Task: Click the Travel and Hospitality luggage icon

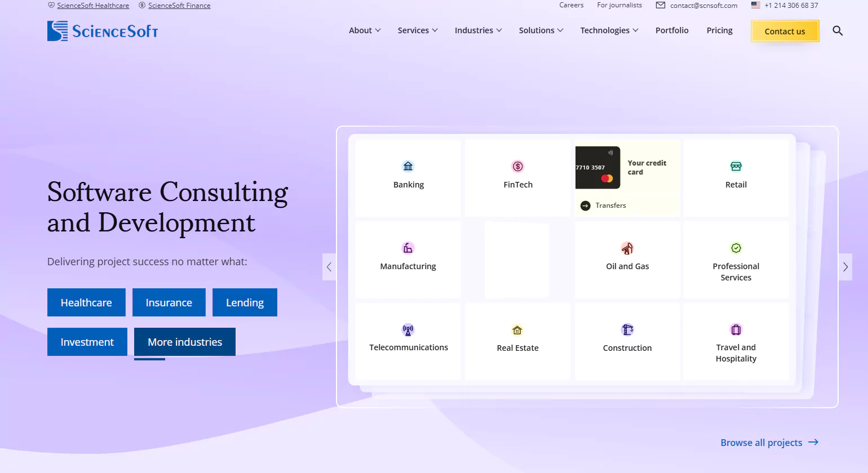Action: [x=736, y=330]
